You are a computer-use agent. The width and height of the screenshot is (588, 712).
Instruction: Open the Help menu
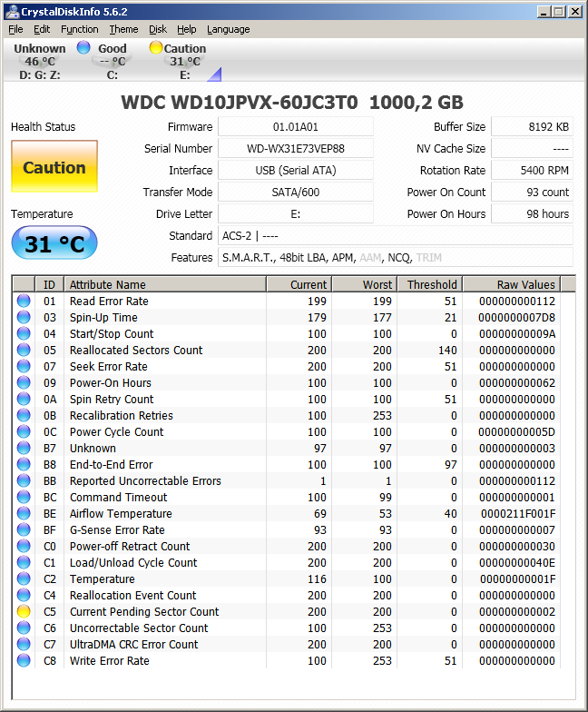(187, 29)
